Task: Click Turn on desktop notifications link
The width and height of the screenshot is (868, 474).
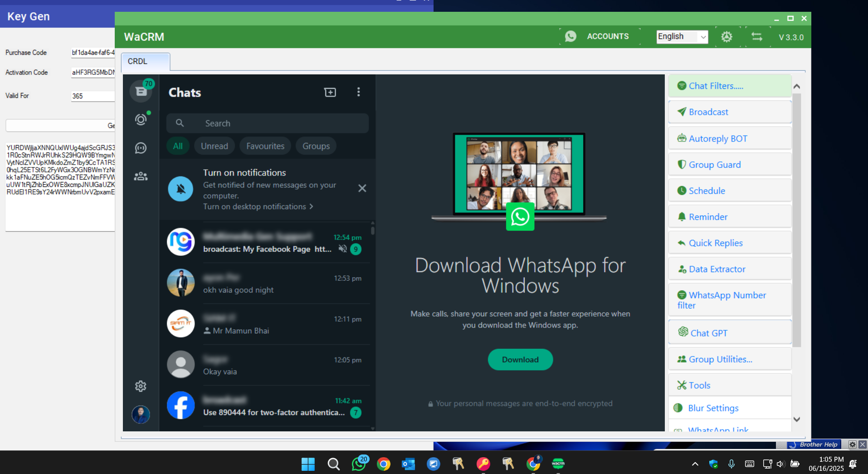Action: [258, 207]
